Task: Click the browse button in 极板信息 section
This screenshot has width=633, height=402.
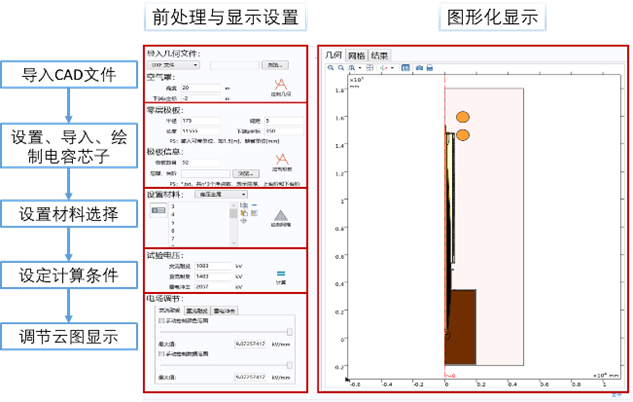Action: pos(246,173)
